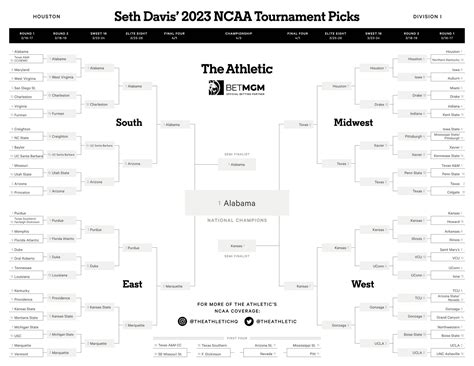
Task: Click the DIVISION I label
Action: point(427,16)
